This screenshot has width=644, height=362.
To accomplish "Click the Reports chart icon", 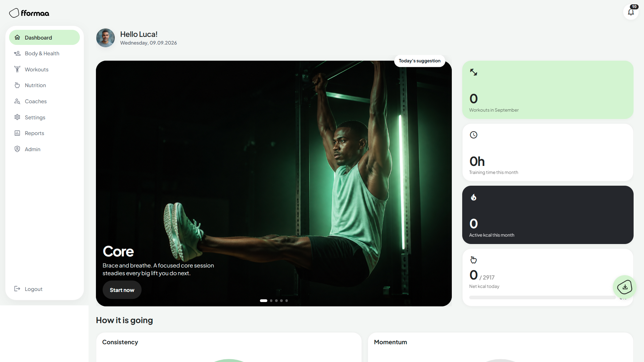I will [17, 133].
